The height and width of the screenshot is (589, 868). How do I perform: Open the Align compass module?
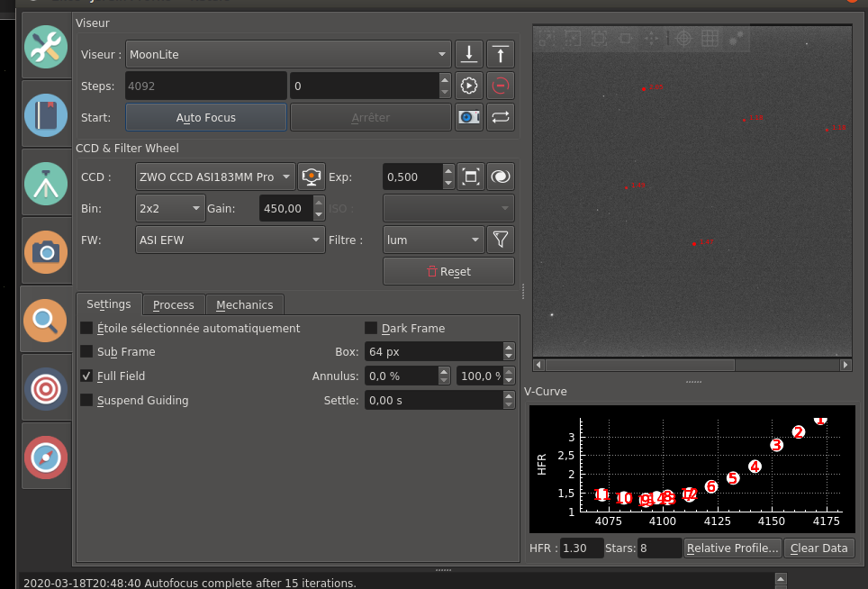(46, 458)
